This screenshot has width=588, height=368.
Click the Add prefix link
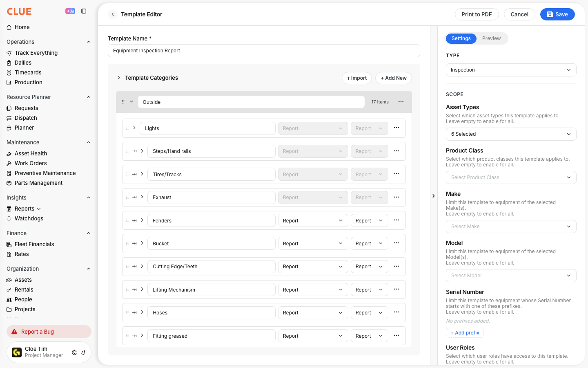465,333
